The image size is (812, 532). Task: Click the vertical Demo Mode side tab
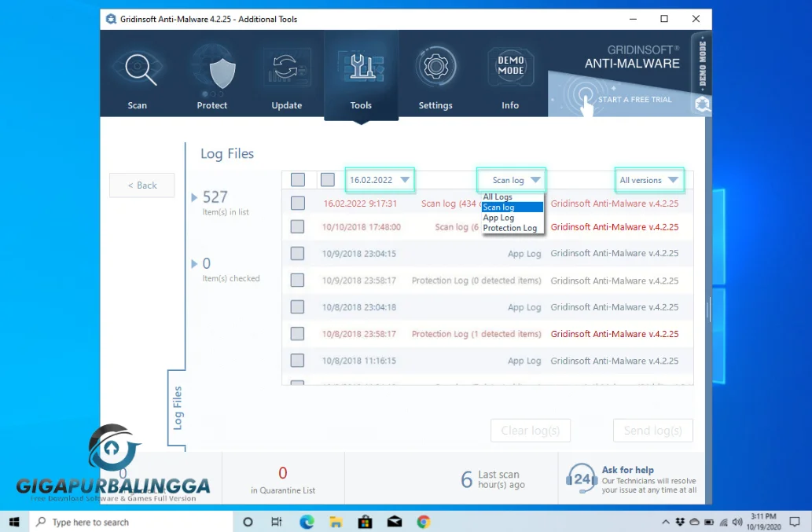(702, 63)
